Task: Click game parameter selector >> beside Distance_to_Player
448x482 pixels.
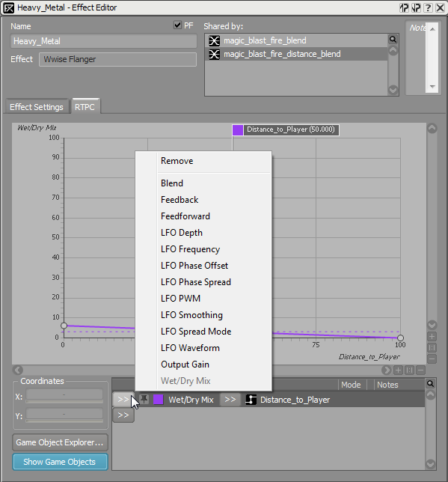Action: [230, 400]
